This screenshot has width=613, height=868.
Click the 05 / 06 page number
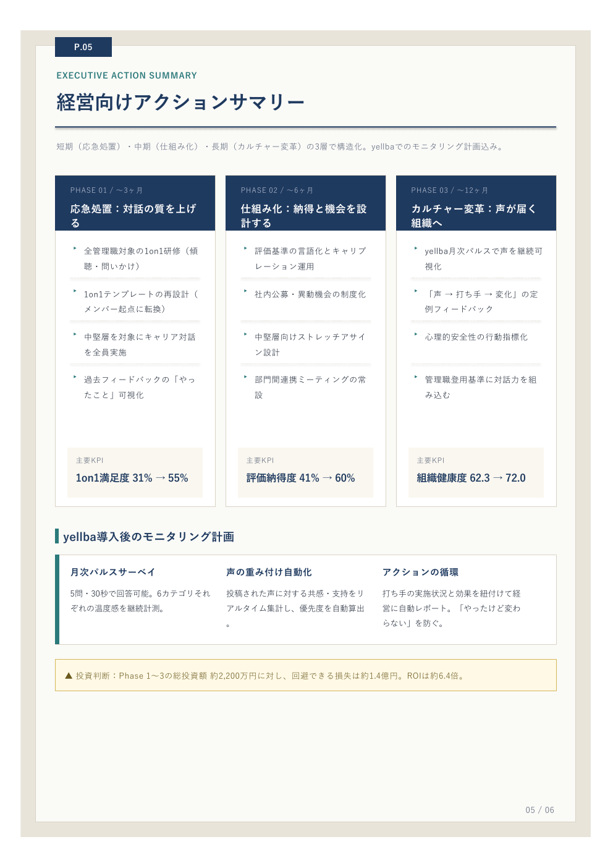tap(540, 810)
